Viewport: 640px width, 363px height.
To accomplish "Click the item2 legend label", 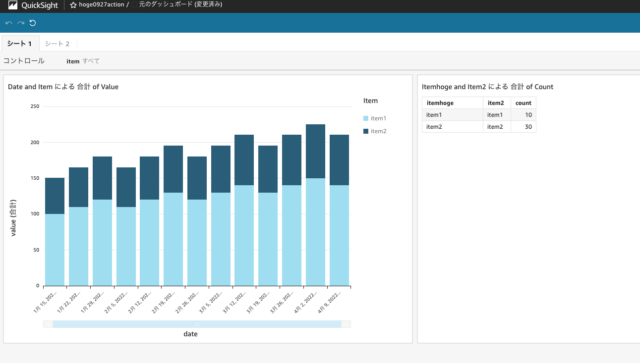I will (378, 131).
